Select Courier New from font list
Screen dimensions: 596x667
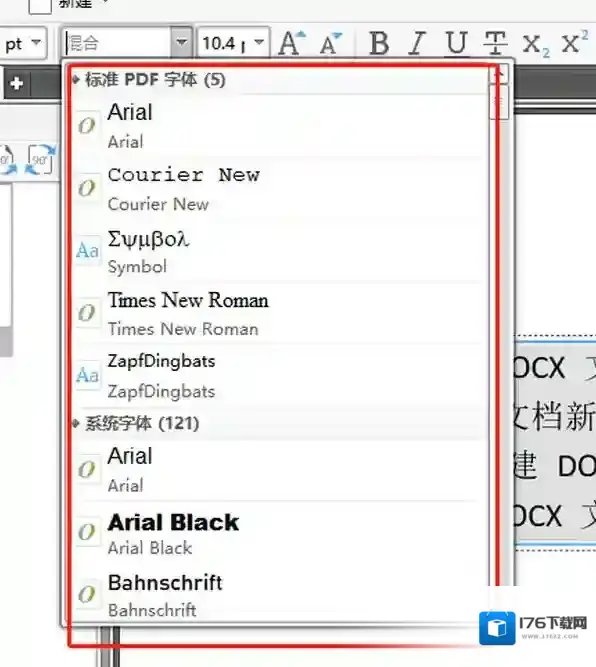point(279,188)
